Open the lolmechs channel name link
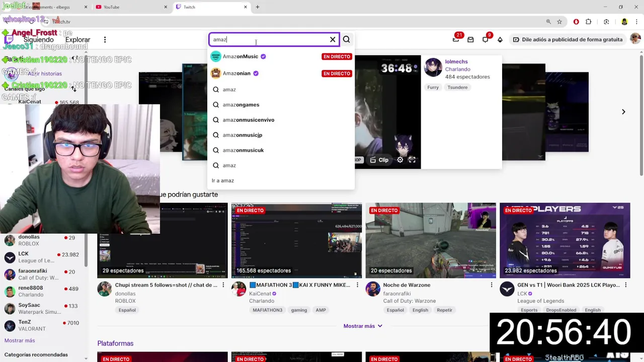Viewport: 644px width, 362px height. (x=456, y=61)
